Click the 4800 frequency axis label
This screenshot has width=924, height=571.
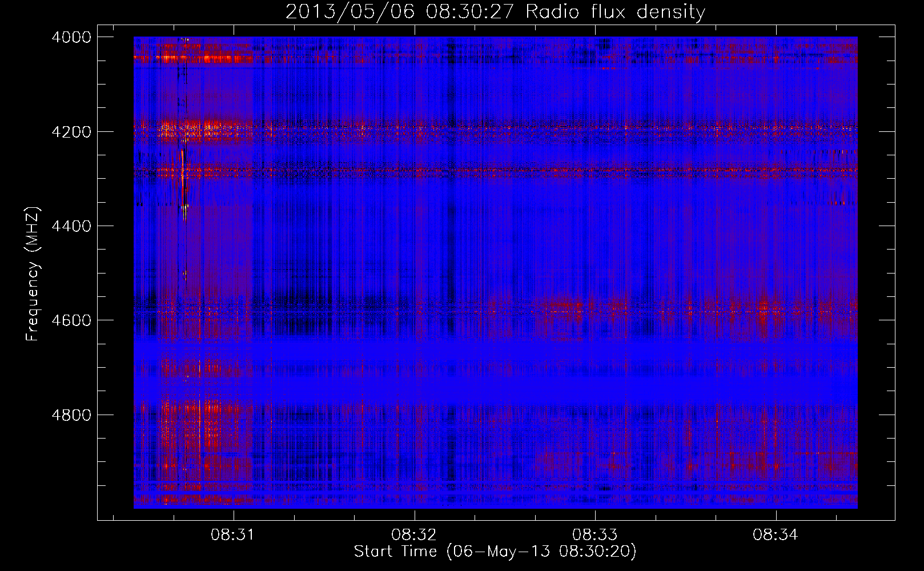(71, 415)
